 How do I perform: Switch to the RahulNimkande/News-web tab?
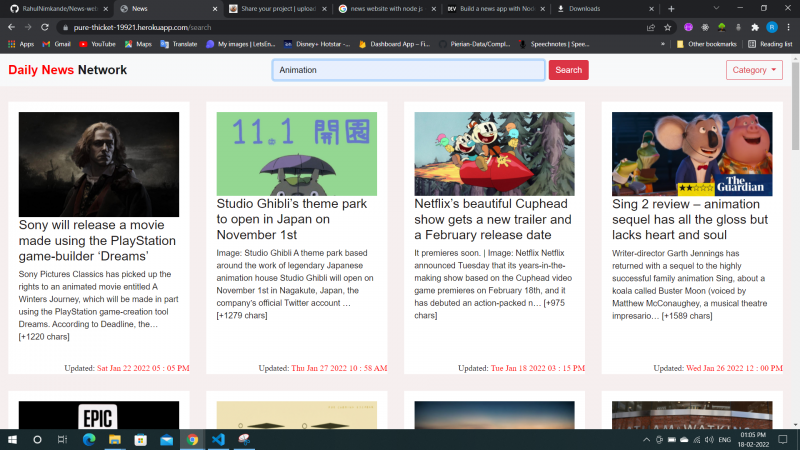[x=59, y=9]
